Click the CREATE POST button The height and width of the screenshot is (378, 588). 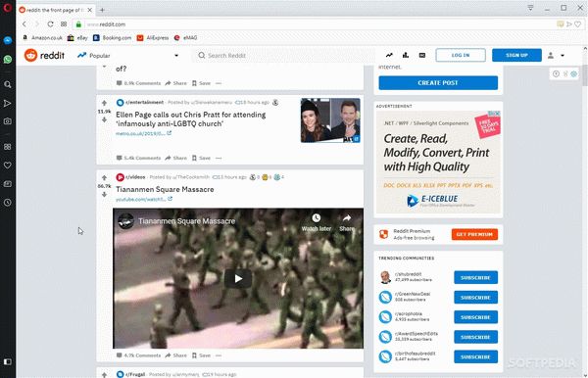[x=438, y=83]
